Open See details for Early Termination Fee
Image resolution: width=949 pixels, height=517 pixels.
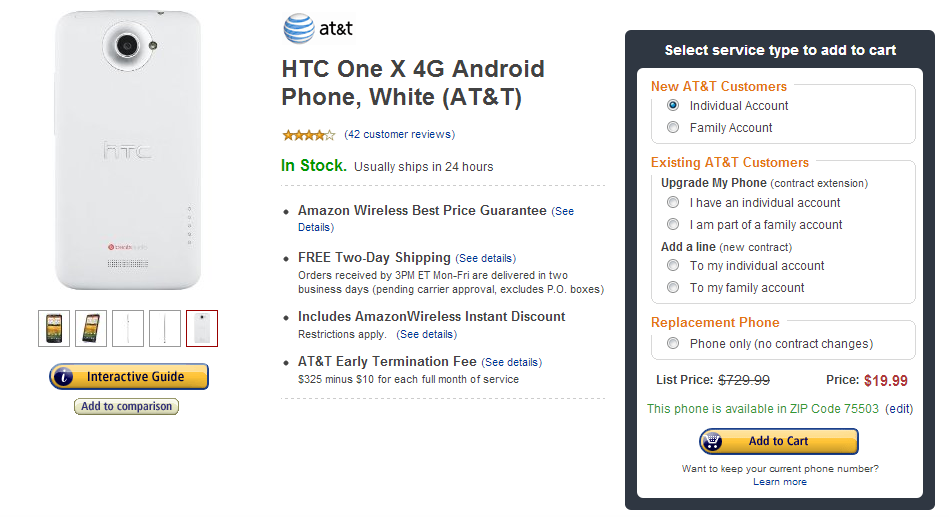511,362
